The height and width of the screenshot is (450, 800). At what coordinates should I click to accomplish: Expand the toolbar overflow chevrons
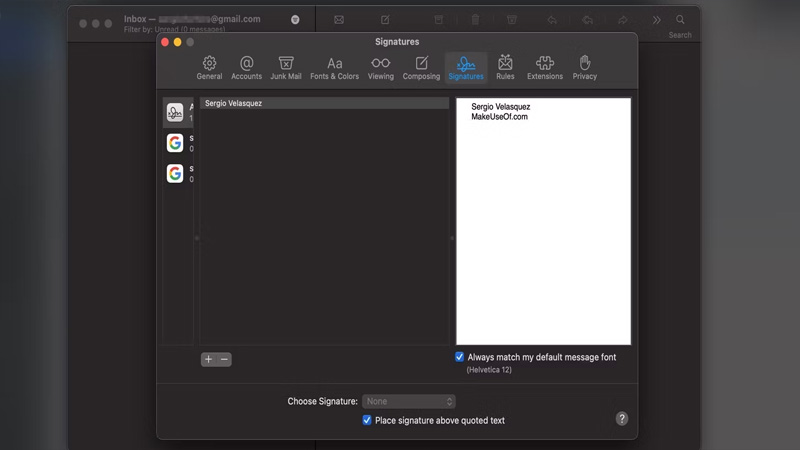pyautogui.click(x=656, y=20)
